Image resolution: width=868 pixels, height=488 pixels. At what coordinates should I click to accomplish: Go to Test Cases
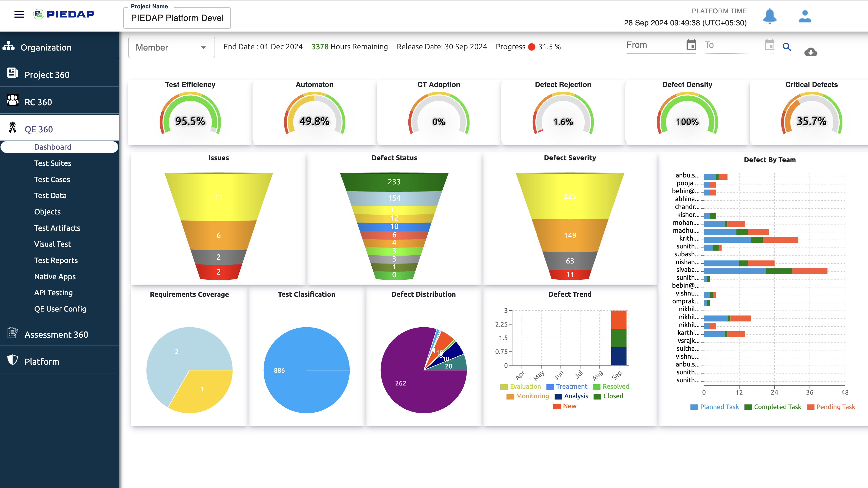click(x=52, y=179)
